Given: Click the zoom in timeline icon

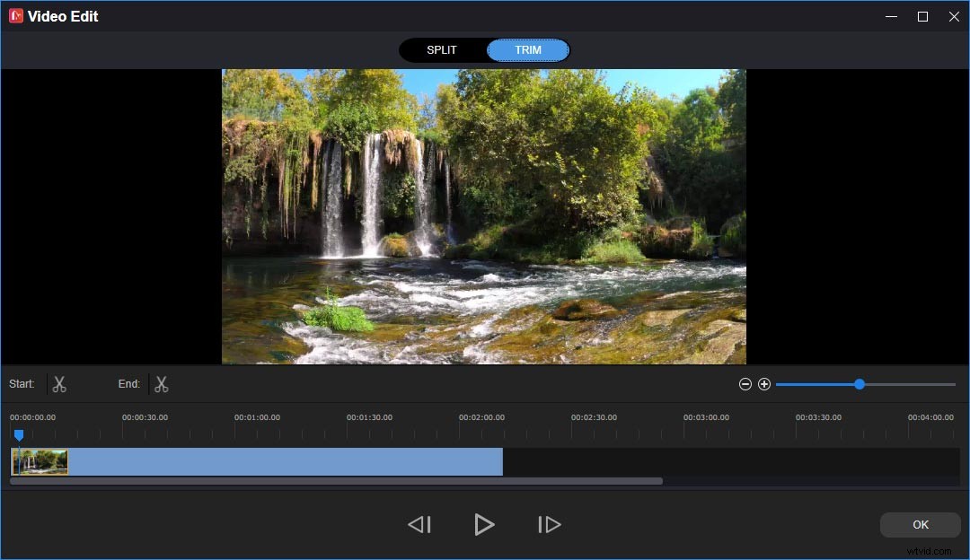Looking at the screenshot, I should pyautogui.click(x=764, y=383).
